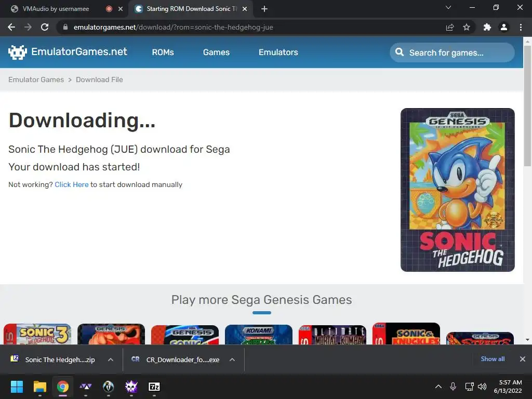Open the ROMs menu
Screen dimensions: 532x399
pos(163,52)
